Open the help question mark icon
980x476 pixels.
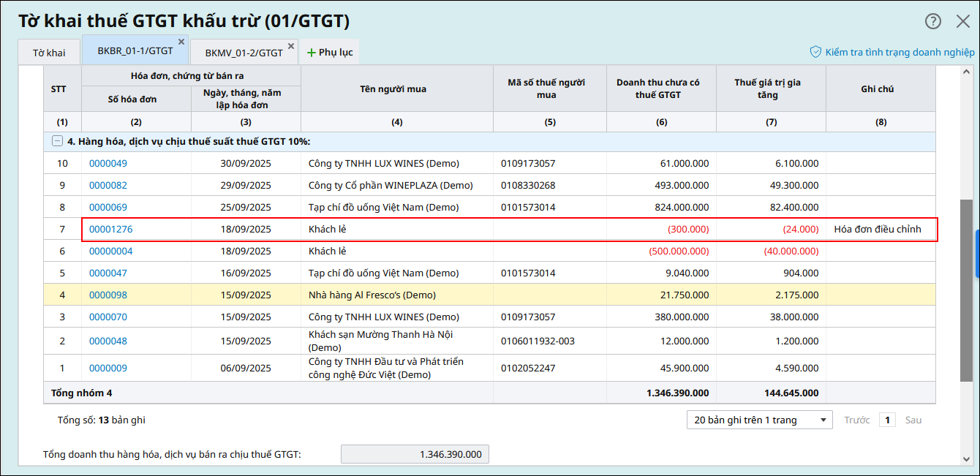933,21
